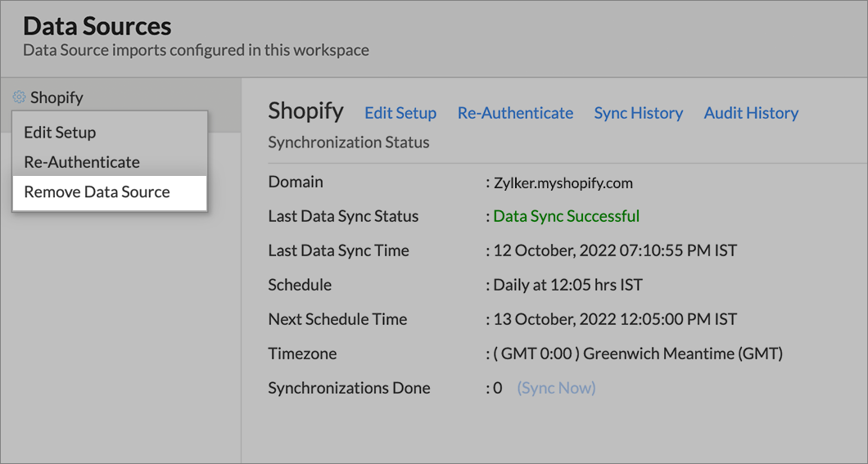Click the Synchronization Status subheading
This screenshot has width=868, height=464.
point(349,142)
